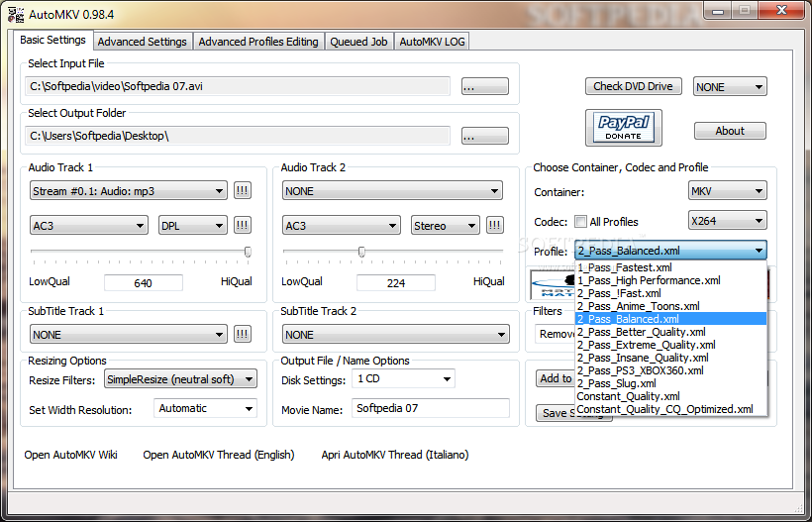
Task: Click the !!! button next to Audio Track 1 stream
Action: click(242, 190)
